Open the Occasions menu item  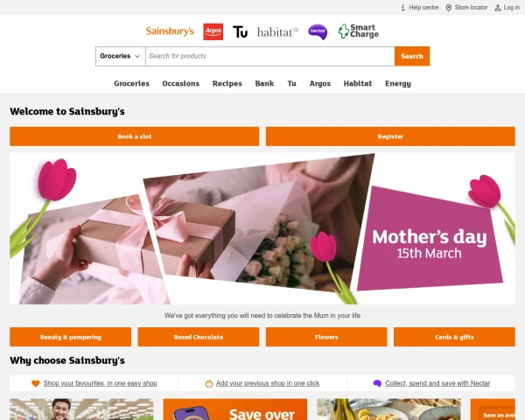coord(181,83)
